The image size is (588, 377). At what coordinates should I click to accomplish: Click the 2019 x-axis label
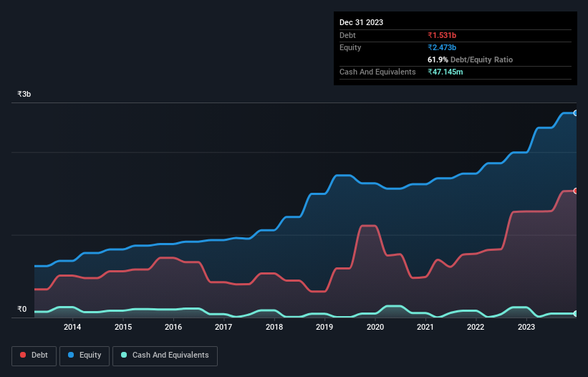324,327
